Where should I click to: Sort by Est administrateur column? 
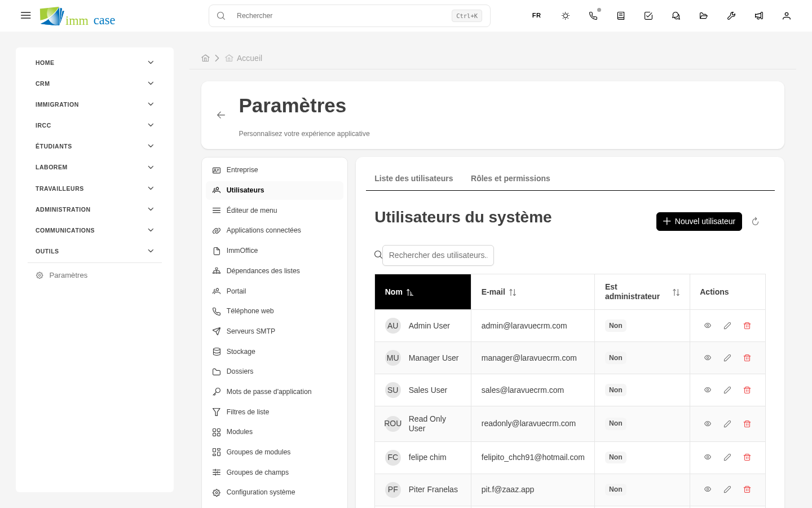coord(642,292)
